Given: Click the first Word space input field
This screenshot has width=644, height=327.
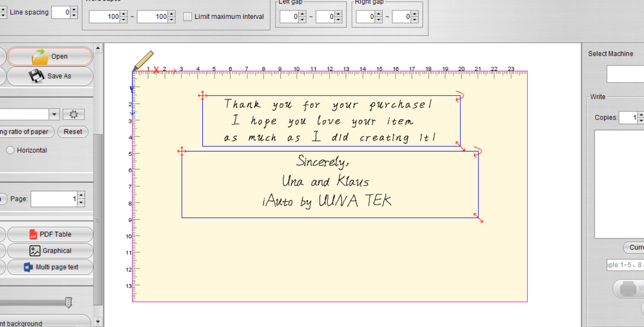Looking at the screenshot, I should 105,17.
